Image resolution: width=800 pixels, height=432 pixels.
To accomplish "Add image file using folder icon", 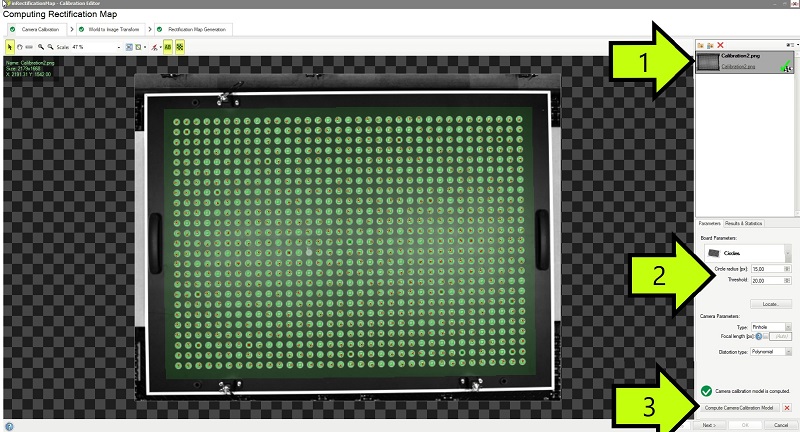I will click(x=701, y=45).
